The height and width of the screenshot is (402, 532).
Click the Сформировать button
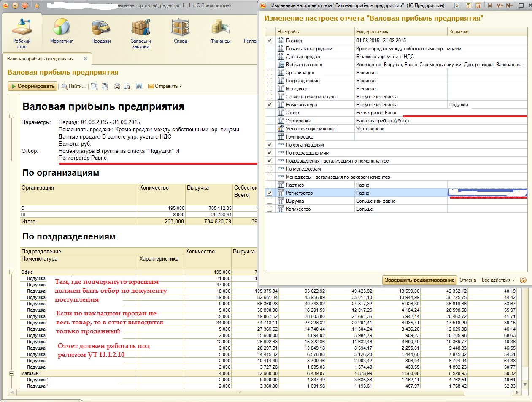click(32, 86)
